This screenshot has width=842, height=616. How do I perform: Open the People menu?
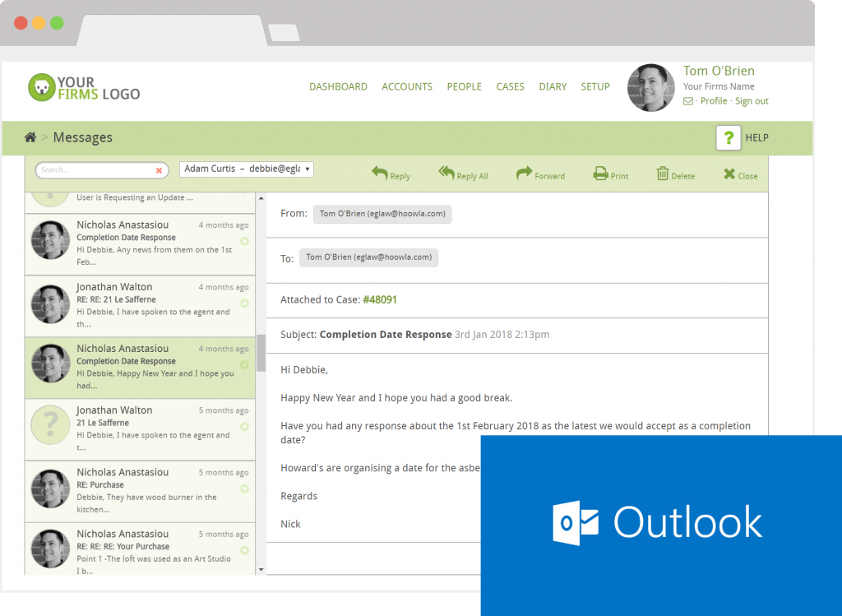(x=465, y=87)
